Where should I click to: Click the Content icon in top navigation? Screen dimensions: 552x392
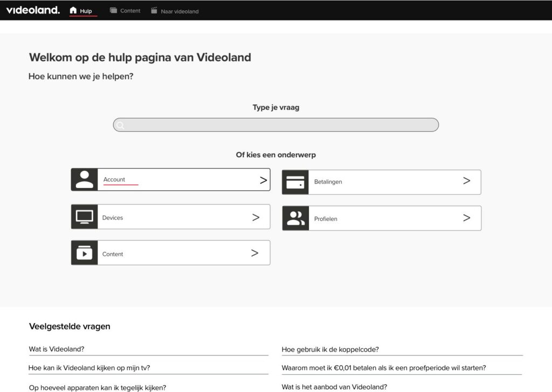click(x=113, y=11)
